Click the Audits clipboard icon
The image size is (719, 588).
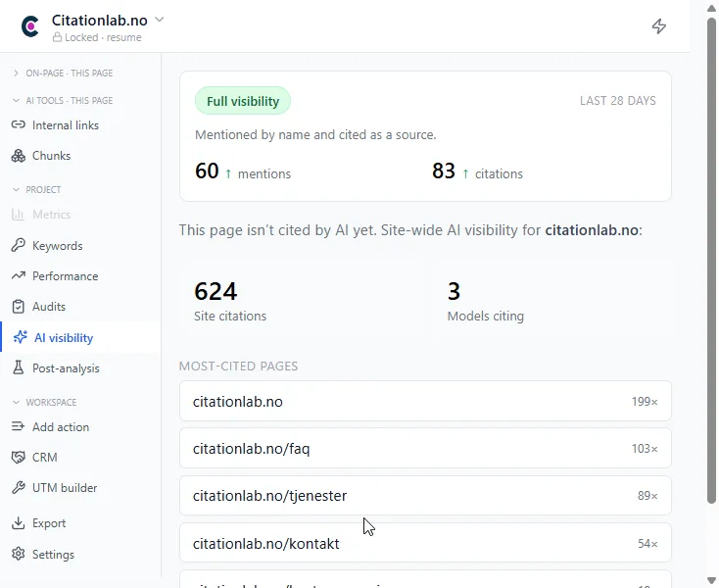(19, 307)
